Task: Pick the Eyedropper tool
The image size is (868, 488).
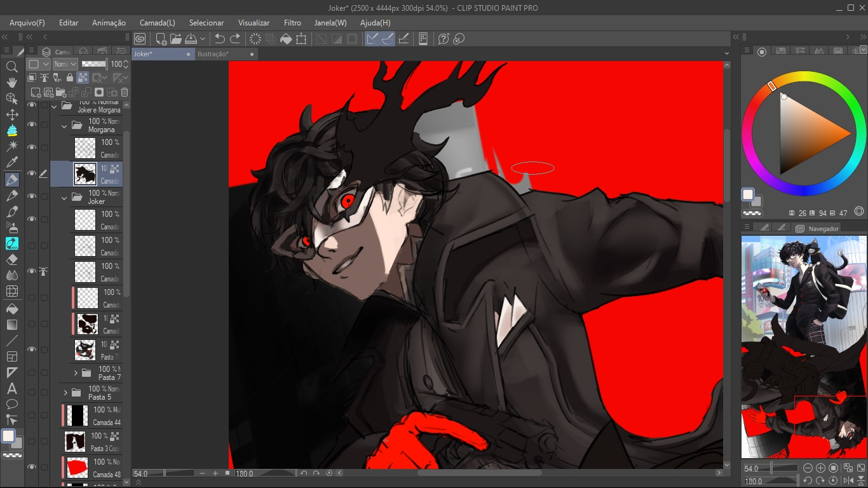Action: click(11, 163)
